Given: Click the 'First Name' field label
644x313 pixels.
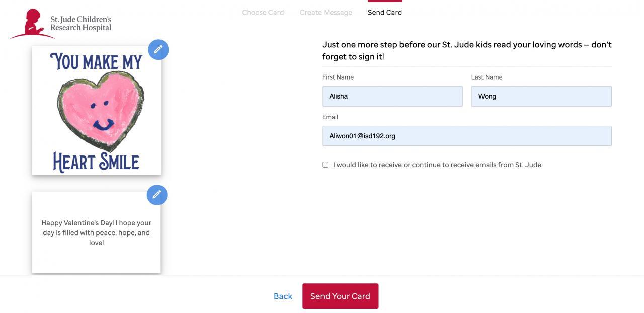Looking at the screenshot, I should [x=338, y=77].
